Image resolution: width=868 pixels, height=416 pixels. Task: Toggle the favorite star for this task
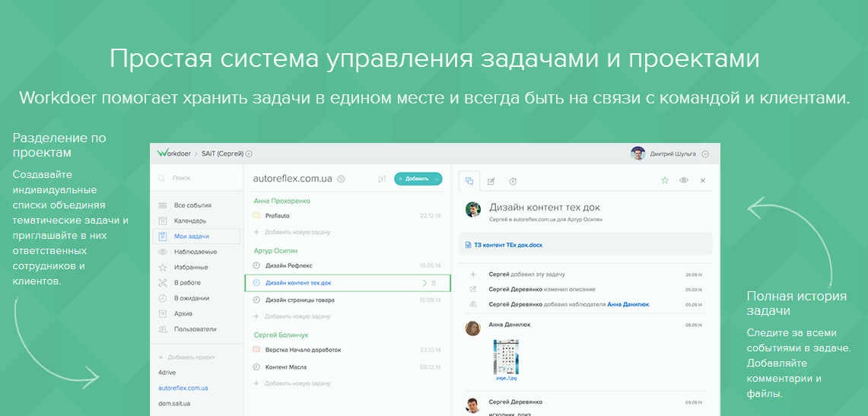click(665, 180)
